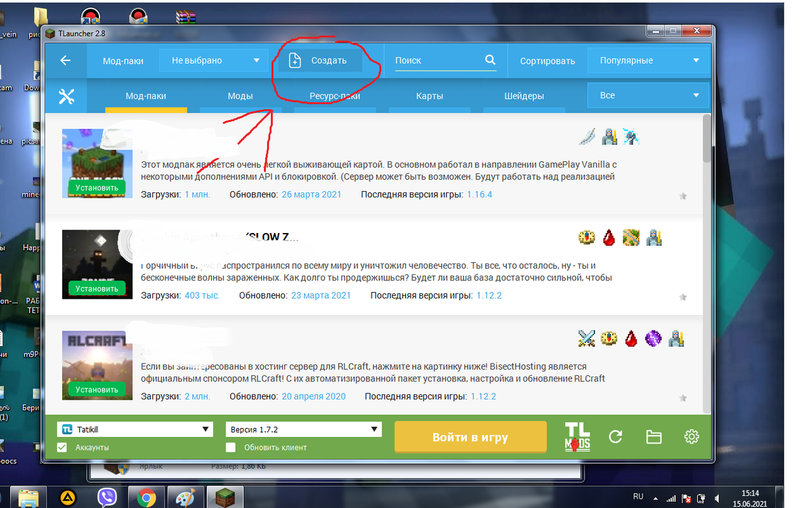Favorite the 1.16.4 modpack with star
812x508 pixels.
(x=683, y=196)
